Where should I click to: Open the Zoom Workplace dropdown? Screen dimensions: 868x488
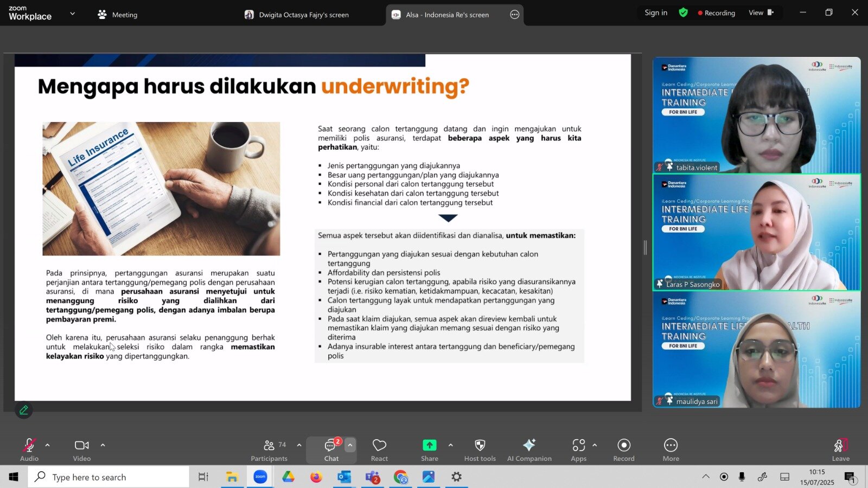(72, 14)
